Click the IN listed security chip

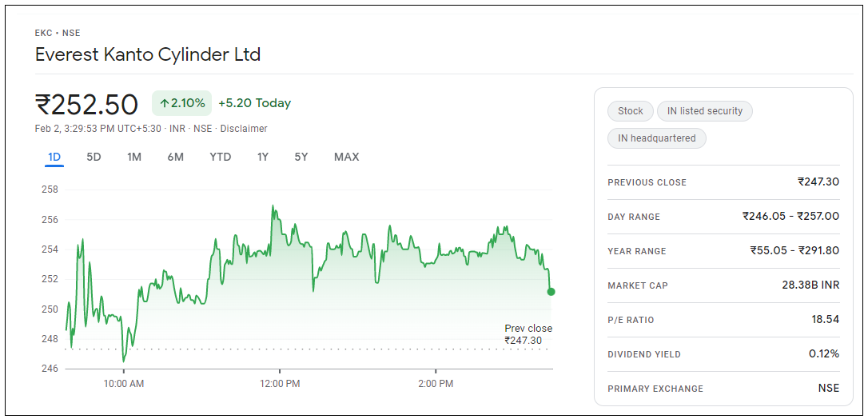coord(705,111)
